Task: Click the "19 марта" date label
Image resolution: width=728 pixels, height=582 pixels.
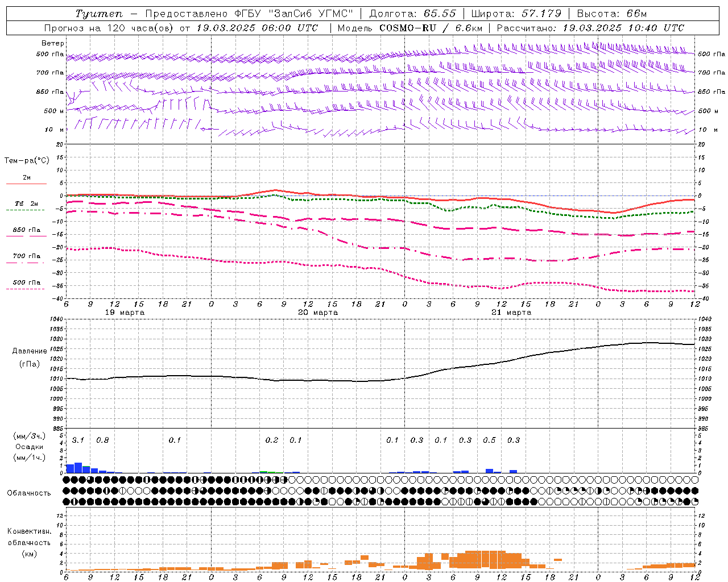Action: click(x=125, y=313)
